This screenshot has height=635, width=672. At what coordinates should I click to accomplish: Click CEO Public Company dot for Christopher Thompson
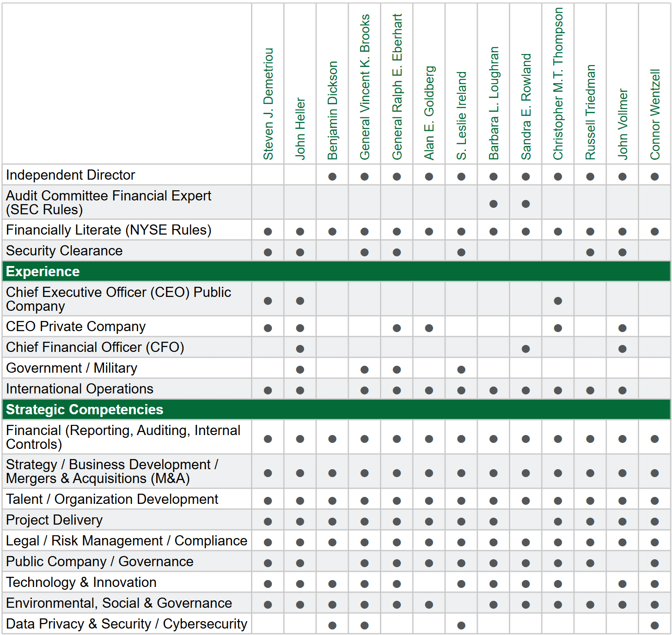[x=558, y=301]
